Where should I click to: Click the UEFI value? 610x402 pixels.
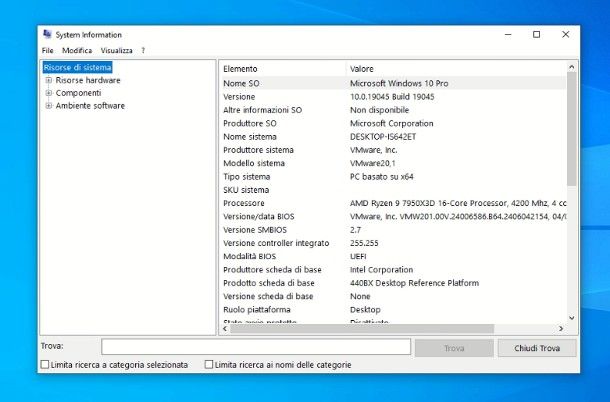(358, 256)
